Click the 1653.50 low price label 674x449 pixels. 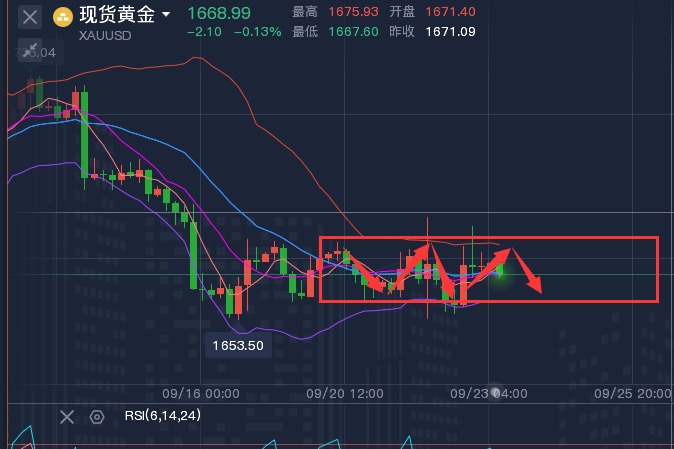click(238, 345)
